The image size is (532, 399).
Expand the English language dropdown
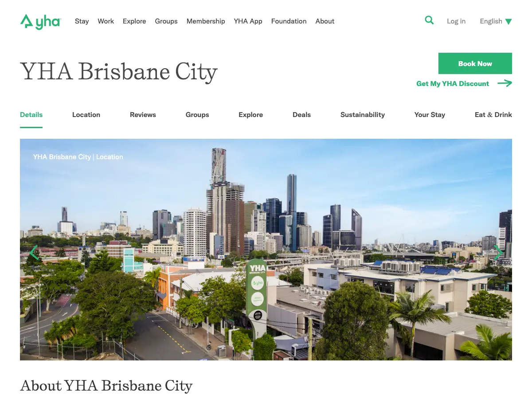496,21
